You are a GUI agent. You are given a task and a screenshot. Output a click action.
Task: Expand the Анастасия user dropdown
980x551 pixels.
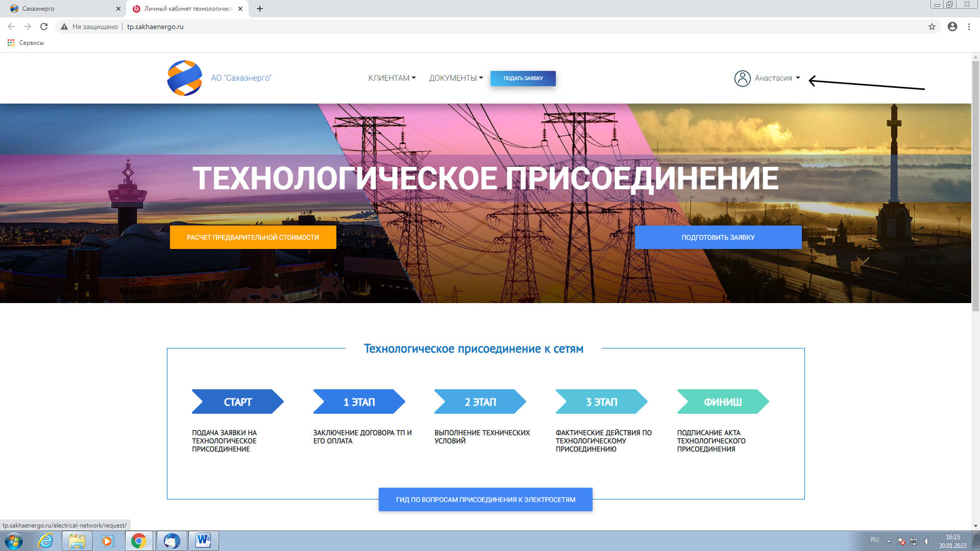(x=777, y=78)
